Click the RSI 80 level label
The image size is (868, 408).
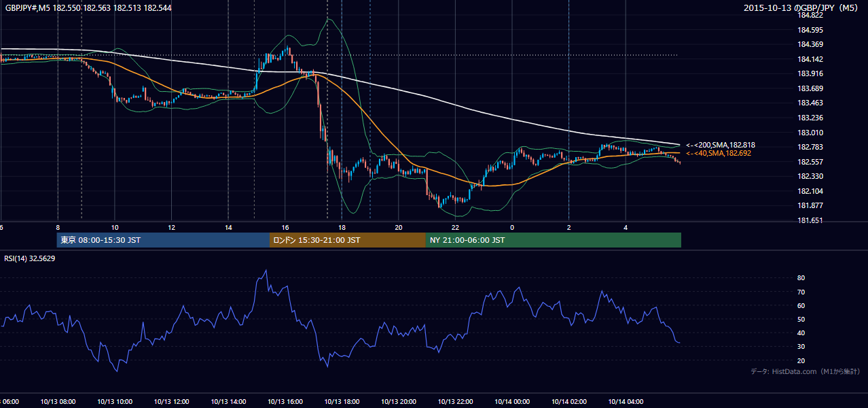click(x=801, y=278)
